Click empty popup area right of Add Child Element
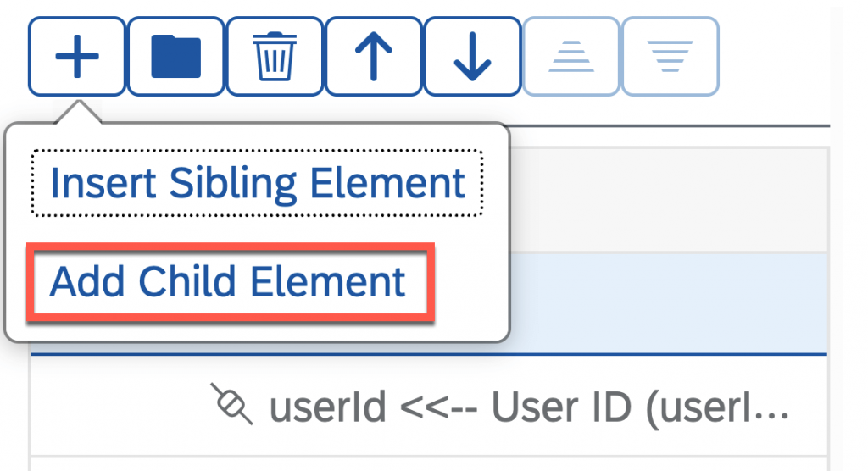 pos(470,282)
